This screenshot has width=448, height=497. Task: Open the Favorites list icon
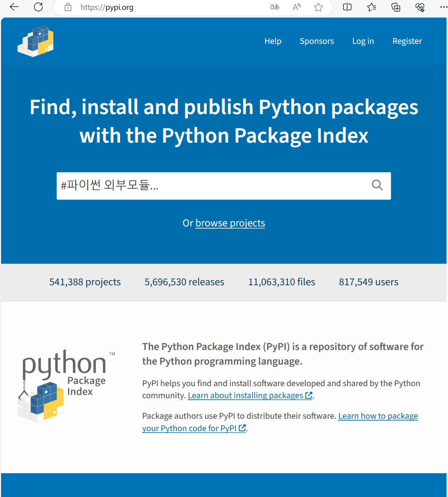tap(372, 7)
